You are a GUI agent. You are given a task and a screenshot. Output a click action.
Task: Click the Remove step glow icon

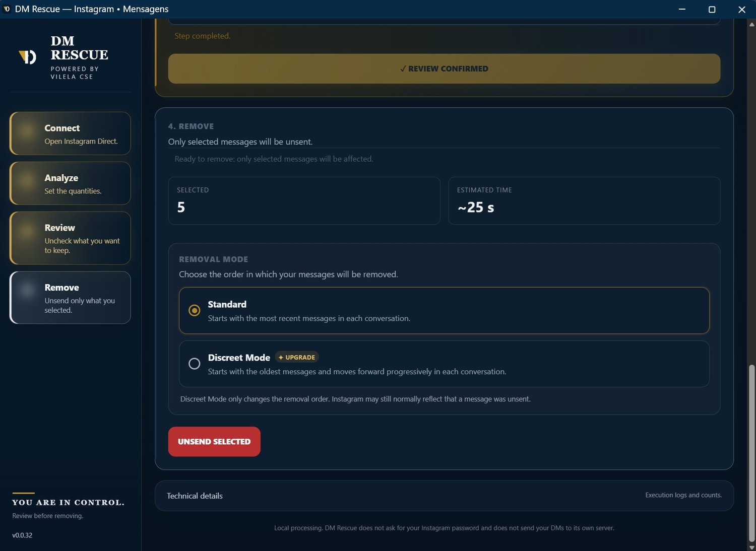pyautogui.click(x=27, y=290)
